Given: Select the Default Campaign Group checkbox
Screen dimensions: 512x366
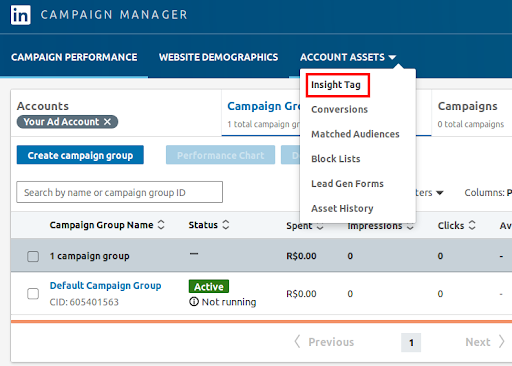Looking at the screenshot, I should tap(33, 294).
